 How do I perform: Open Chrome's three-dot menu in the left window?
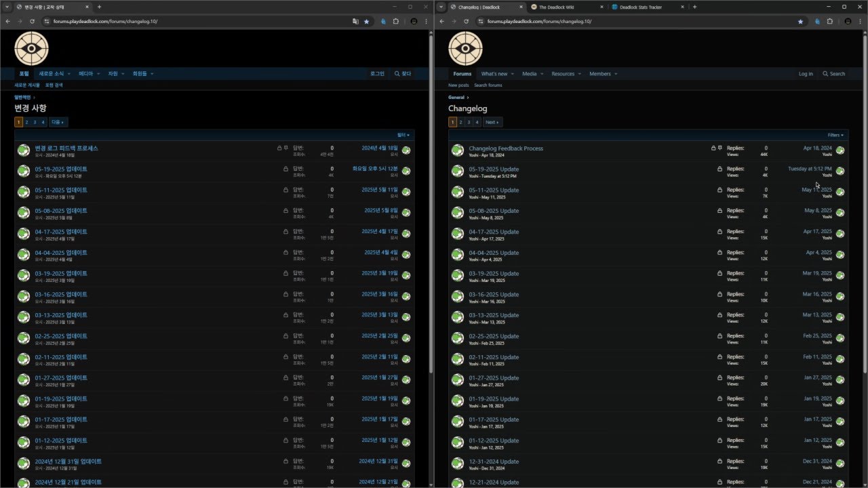[426, 22]
